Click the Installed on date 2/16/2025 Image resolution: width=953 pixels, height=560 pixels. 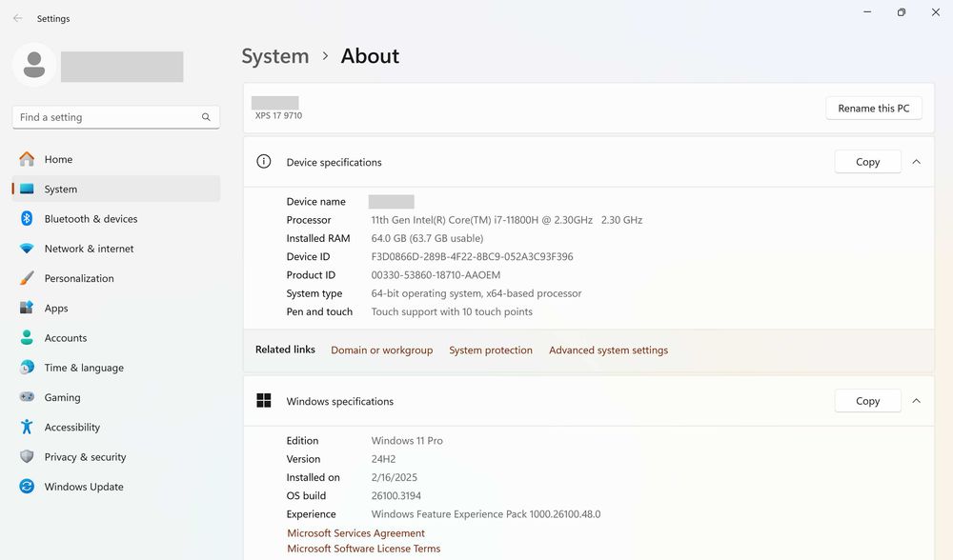tap(395, 478)
